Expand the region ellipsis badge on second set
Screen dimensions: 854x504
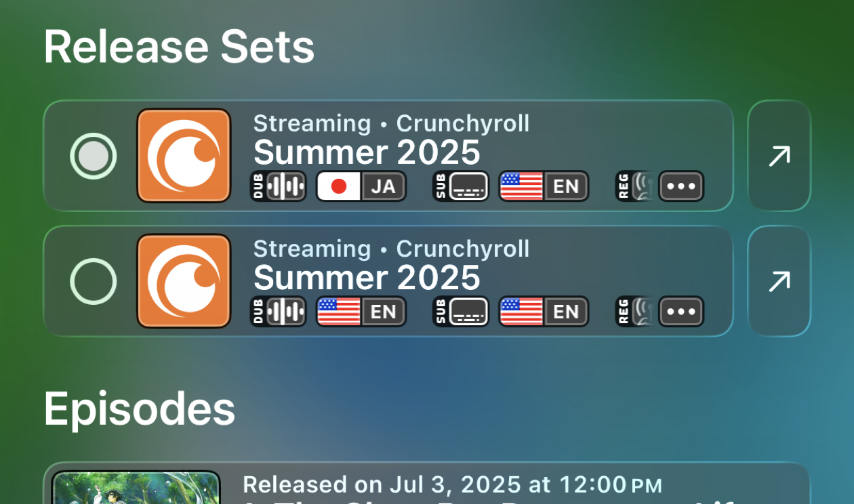click(x=681, y=312)
